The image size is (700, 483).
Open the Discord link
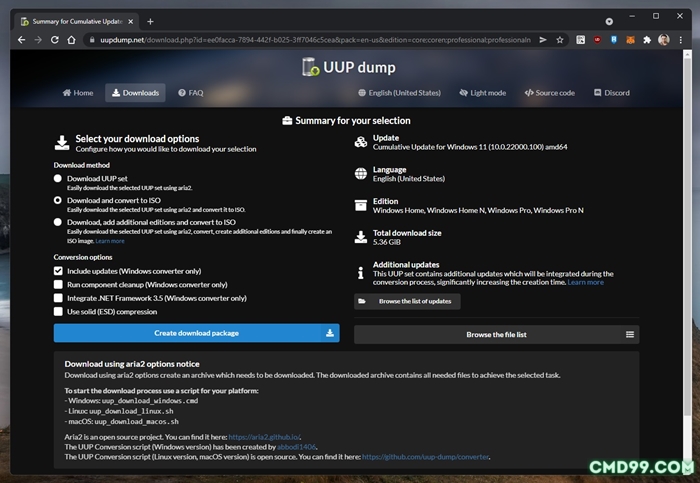tap(612, 93)
